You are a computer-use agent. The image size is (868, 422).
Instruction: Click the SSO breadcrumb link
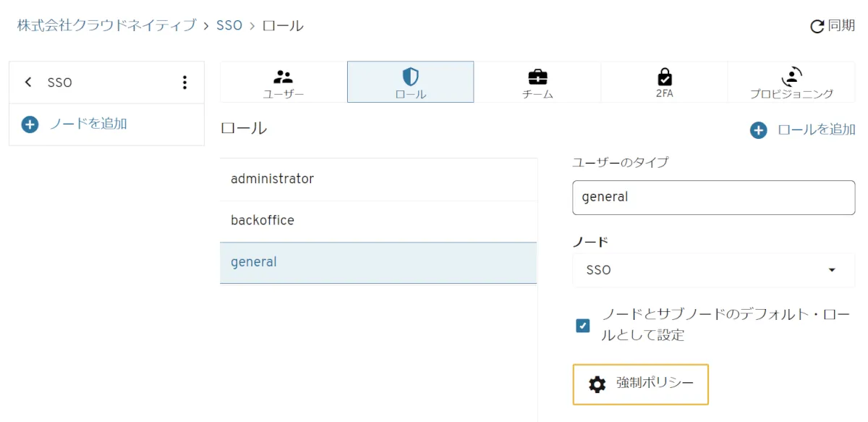229,25
